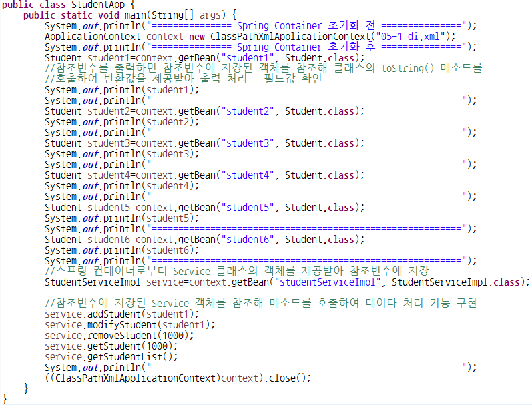Viewport: 532px width, 405px height.
Task: Click the "studentServiceImpl" string literal
Action: (328, 282)
